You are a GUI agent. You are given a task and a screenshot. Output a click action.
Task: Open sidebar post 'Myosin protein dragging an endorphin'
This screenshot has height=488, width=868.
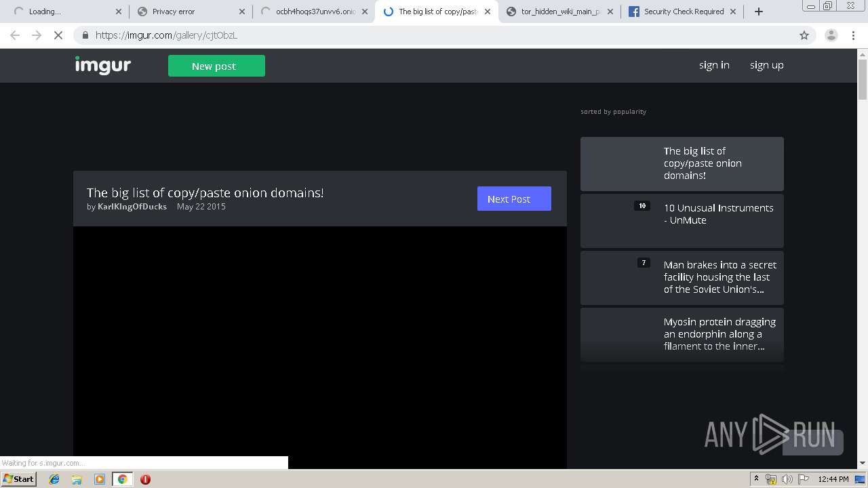682,335
